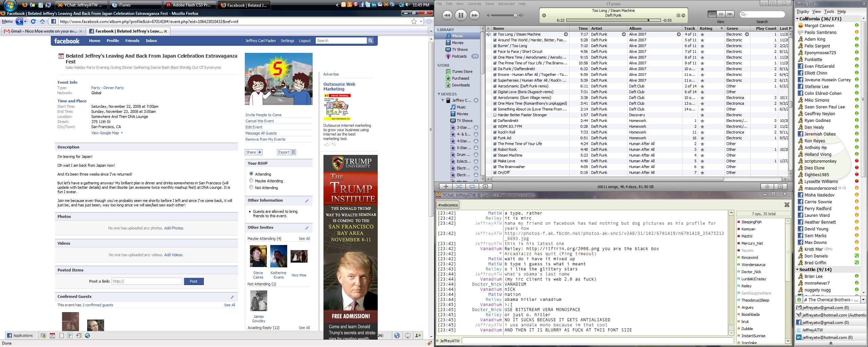Open Windows Start orb
The height and width of the screenshot is (347, 868).
(10, 5)
